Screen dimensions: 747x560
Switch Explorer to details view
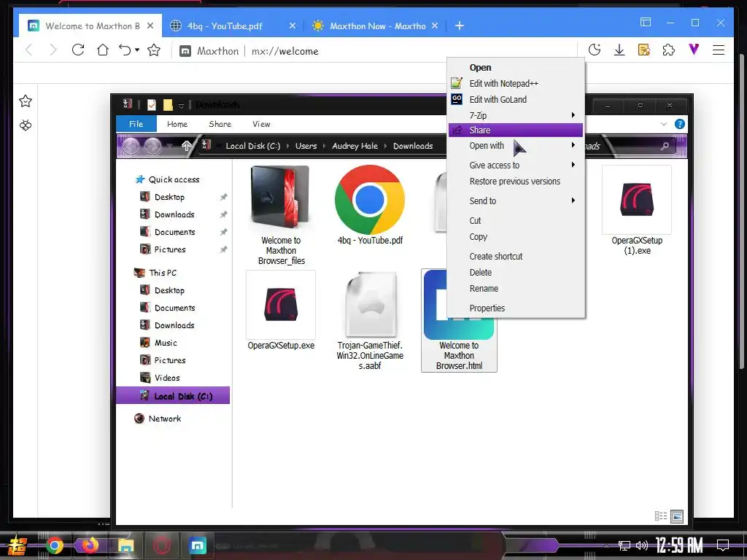661,516
